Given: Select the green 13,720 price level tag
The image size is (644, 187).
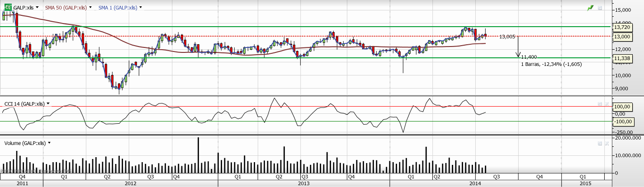Looking at the screenshot, I should (622, 28).
